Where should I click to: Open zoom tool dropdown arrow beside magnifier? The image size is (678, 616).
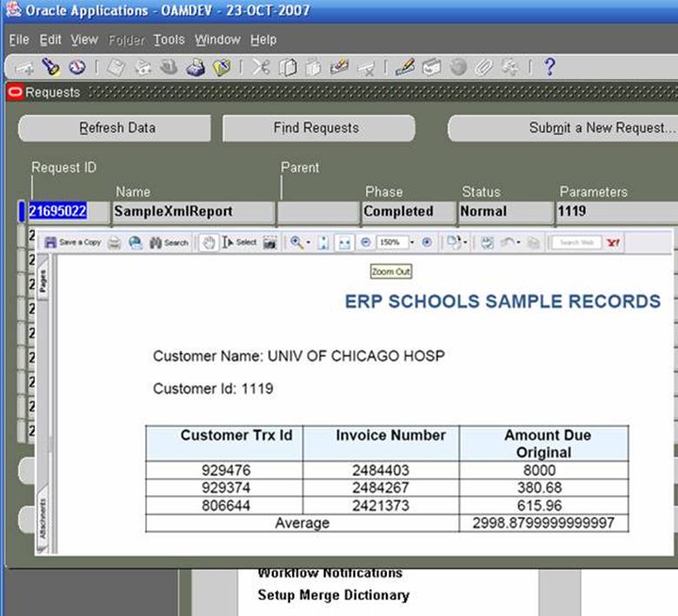coord(309,243)
